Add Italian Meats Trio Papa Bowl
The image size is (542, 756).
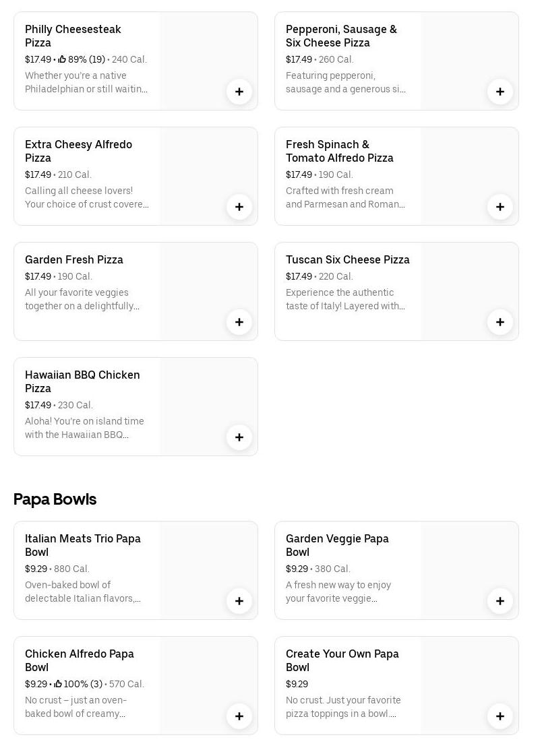pos(239,601)
